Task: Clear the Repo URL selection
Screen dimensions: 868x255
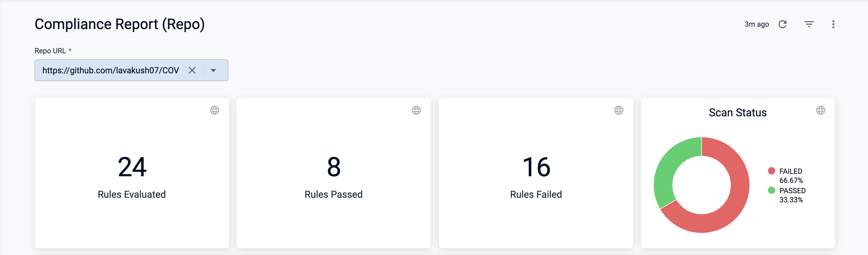Action: click(192, 70)
